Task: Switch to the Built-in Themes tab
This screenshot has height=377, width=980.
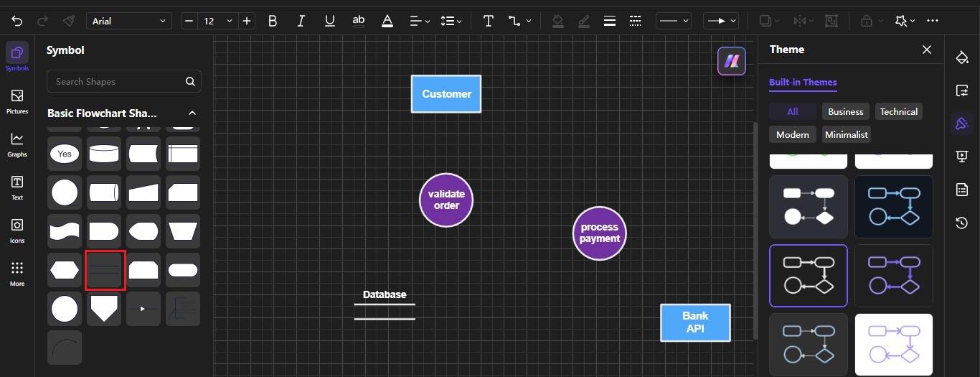Action: click(x=803, y=83)
